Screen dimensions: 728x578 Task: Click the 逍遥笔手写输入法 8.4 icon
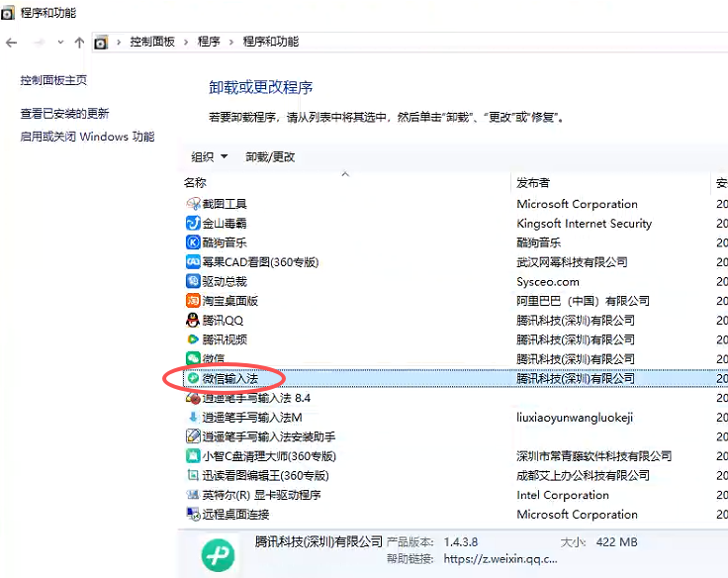pos(193,398)
